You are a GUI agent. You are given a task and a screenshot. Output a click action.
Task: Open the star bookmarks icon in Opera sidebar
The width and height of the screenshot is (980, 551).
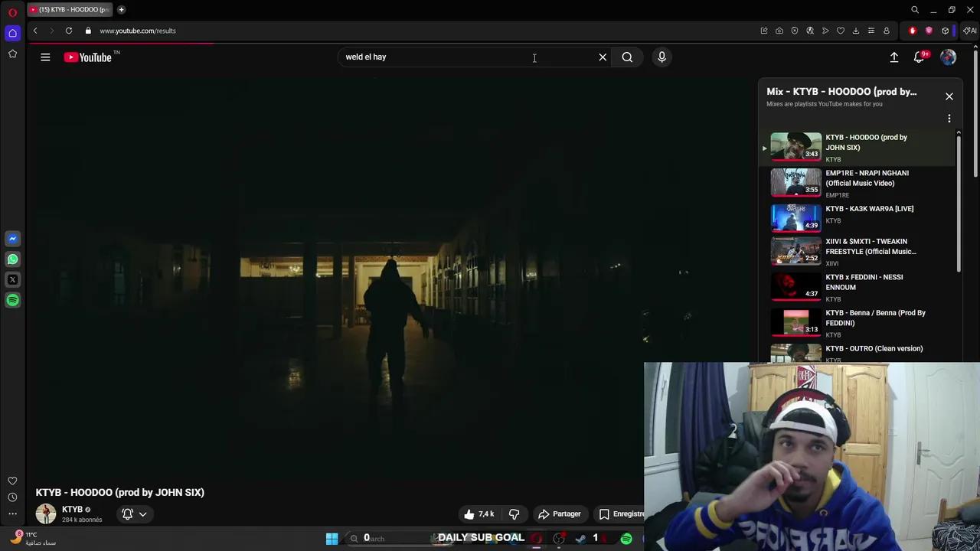click(12, 54)
